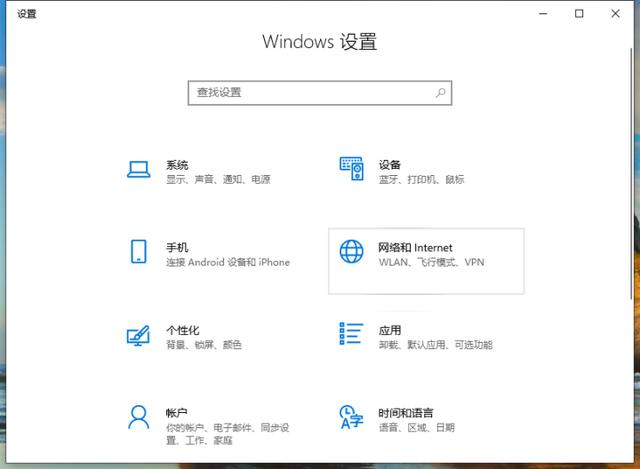Open the 系统 settings label

point(177,164)
